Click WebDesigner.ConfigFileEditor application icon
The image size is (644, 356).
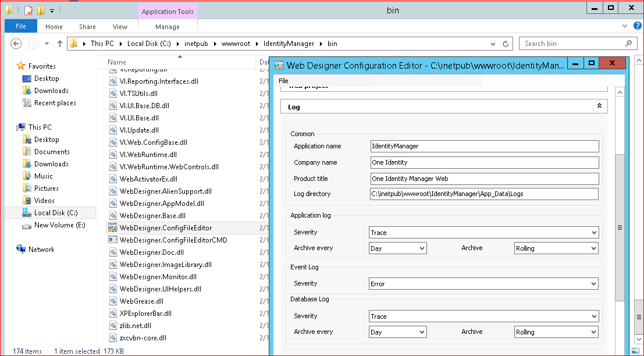(x=112, y=228)
